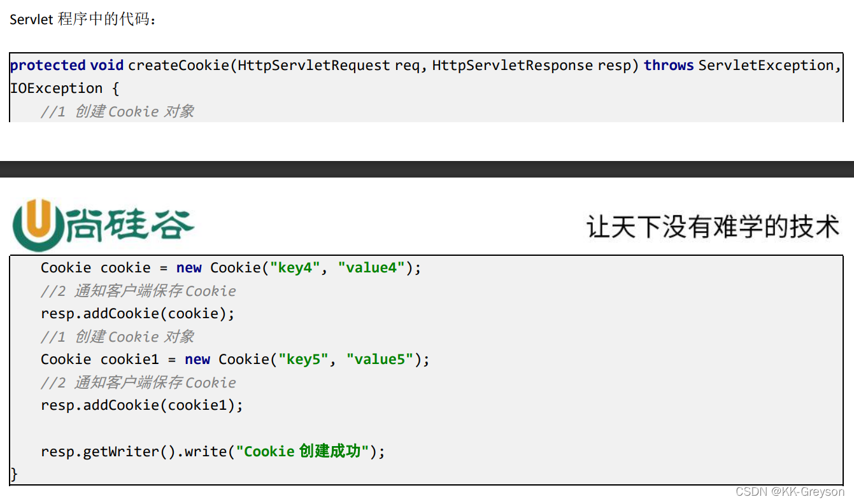This screenshot has height=504, width=854.
Task: Click the slogan "让天下没有难学的技术"
Action: pyautogui.click(x=713, y=227)
